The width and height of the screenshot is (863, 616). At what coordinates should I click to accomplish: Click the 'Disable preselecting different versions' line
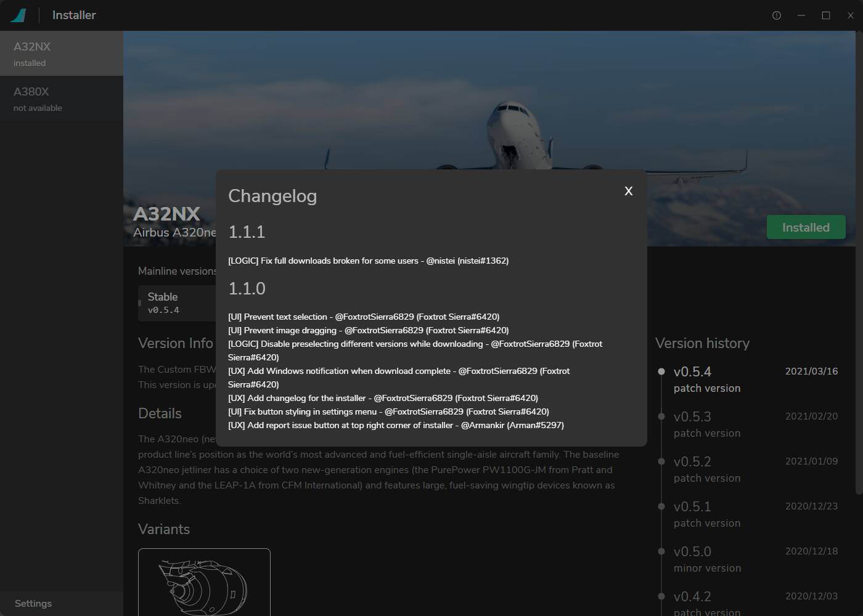[415, 351]
